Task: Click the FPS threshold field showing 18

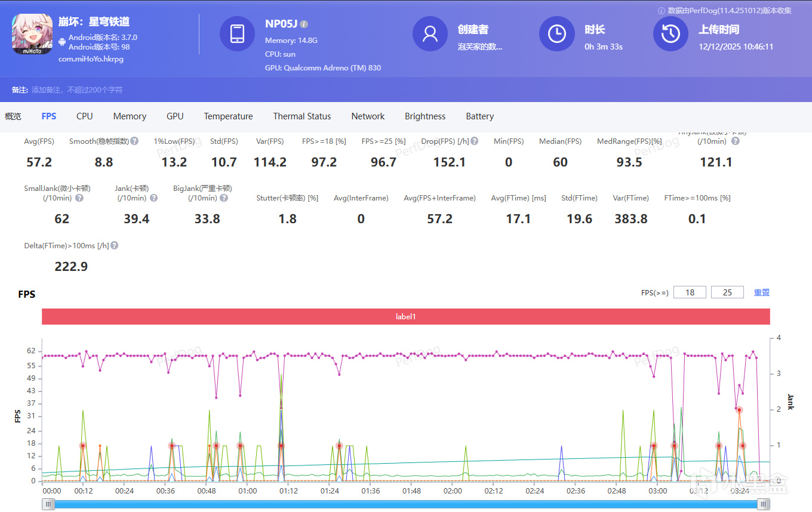Action: pos(690,292)
